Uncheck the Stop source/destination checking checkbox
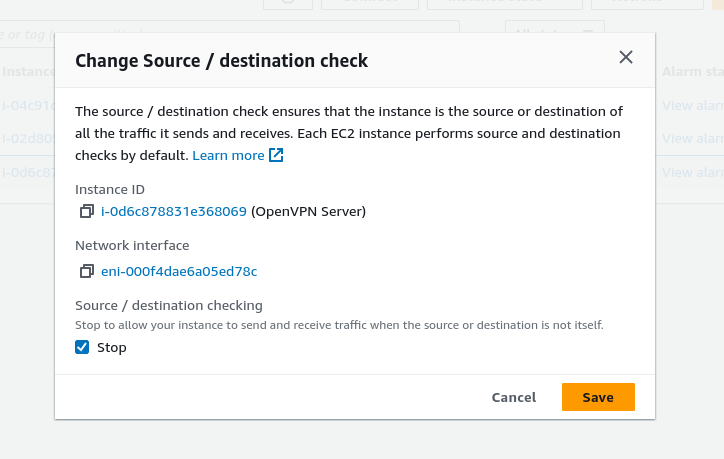The image size is (724, 459). click(x=82, y=347)
